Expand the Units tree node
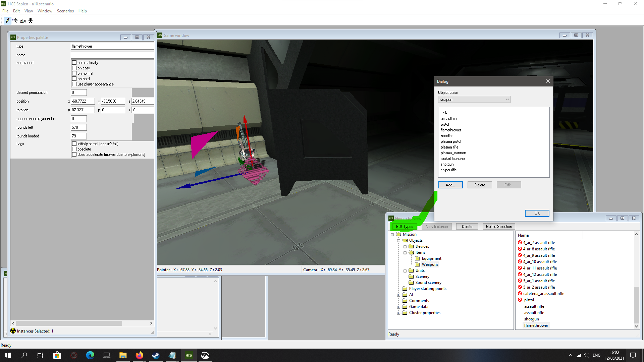This screenshot has width=644, height=362. pos(405,271)
